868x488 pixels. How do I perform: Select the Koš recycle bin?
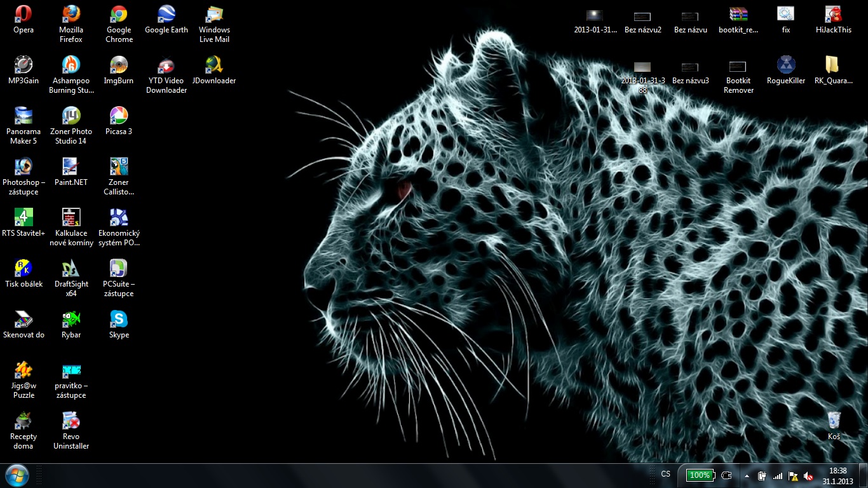(x=834, y=421)
